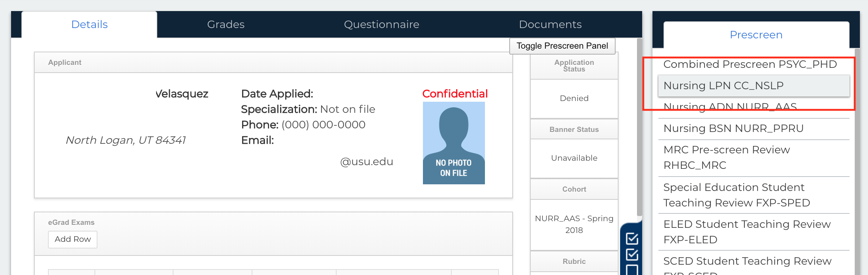Open MRC Pre-screen Review RHBC_MRC
The image size is (868, 275).
click(x=726, y=157)
